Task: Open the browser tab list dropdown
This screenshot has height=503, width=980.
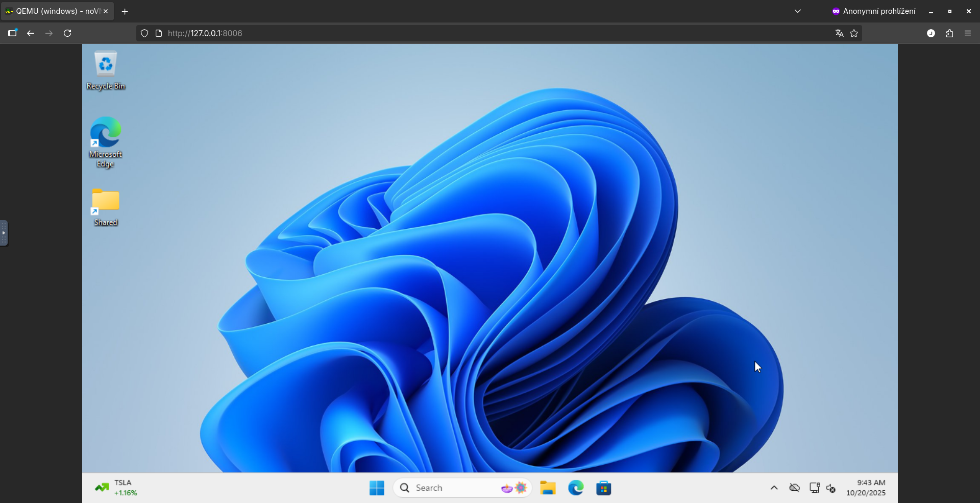Action: click(x=798, y=11)
